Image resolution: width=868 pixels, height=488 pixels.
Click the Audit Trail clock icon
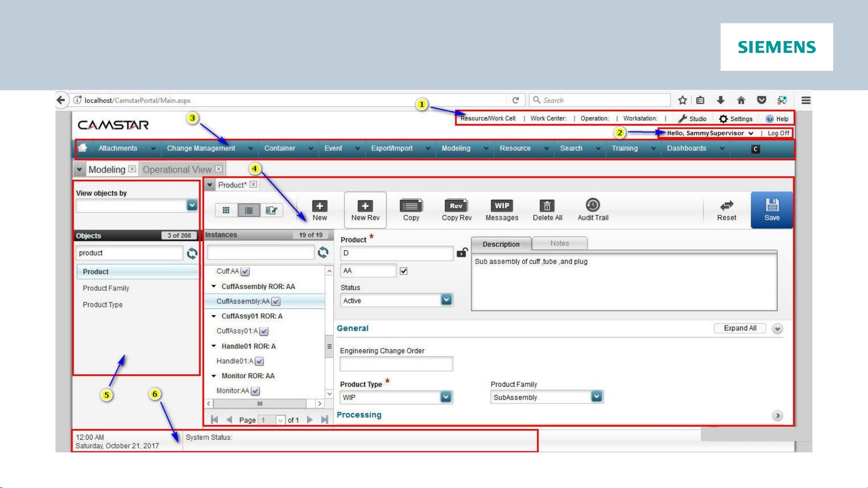pyautogui.click(x=592, y=205)
